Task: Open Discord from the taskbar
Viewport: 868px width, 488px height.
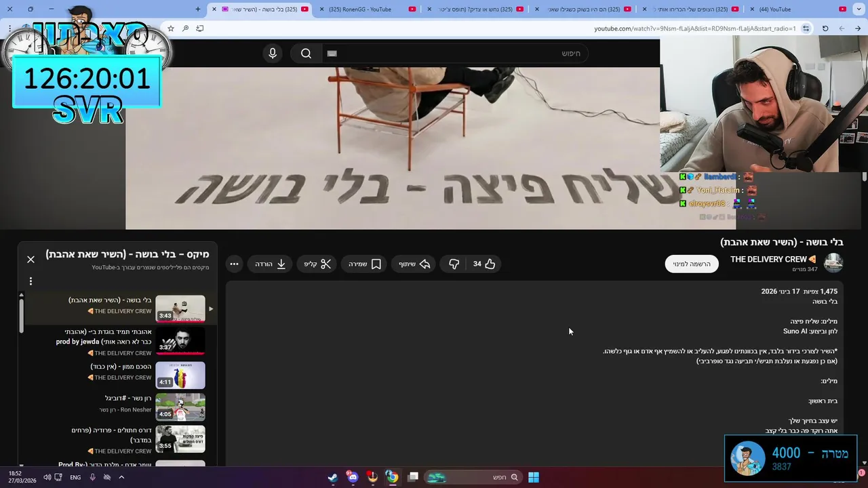Action: point(352,477)
